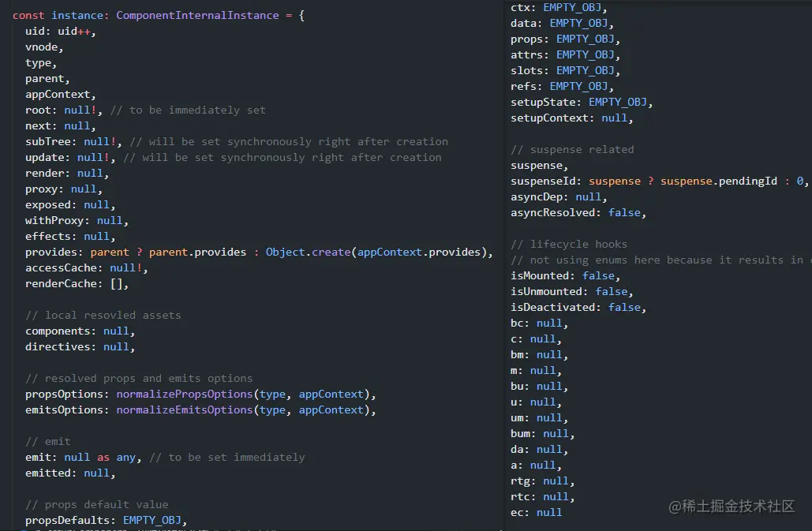Click 'normalizePropsOptions' function call
Image resolution: width=812 pixels, height=531 pixels.
[x=185, y=395]
